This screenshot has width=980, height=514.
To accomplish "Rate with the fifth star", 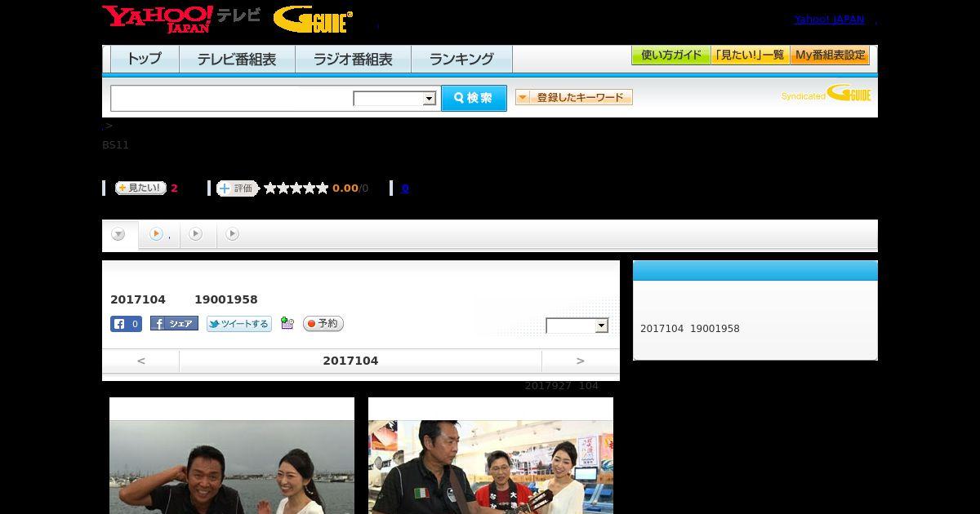I will pos(323,188).
